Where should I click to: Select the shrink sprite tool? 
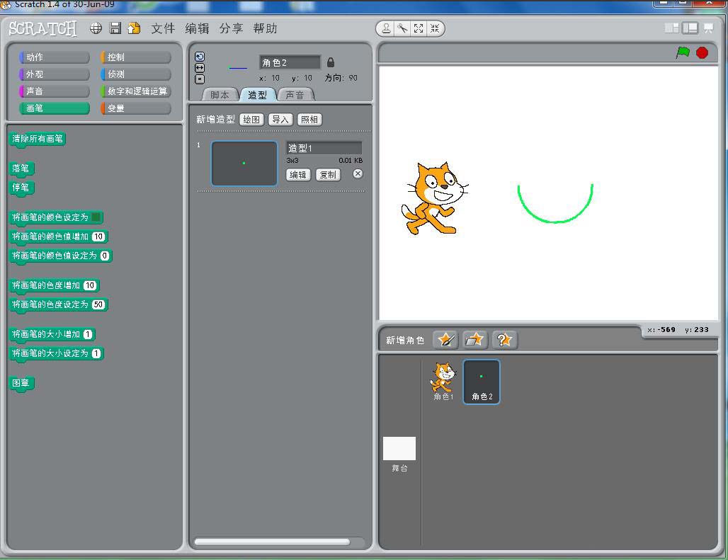(435, 28)
